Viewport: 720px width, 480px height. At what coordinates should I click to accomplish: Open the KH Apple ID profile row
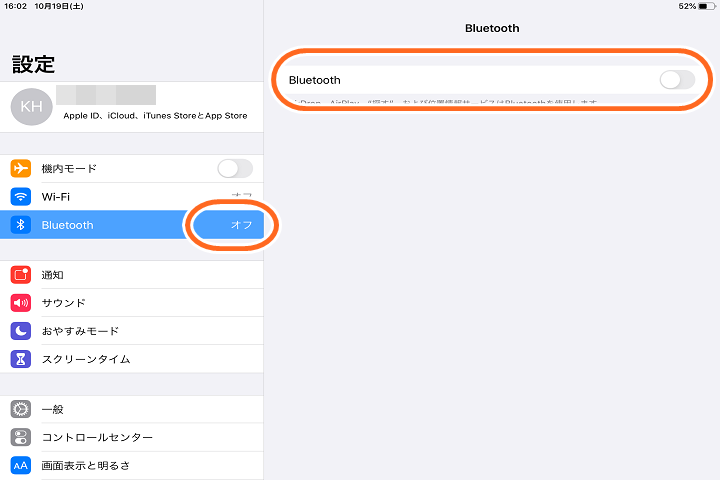click(132, 107)
